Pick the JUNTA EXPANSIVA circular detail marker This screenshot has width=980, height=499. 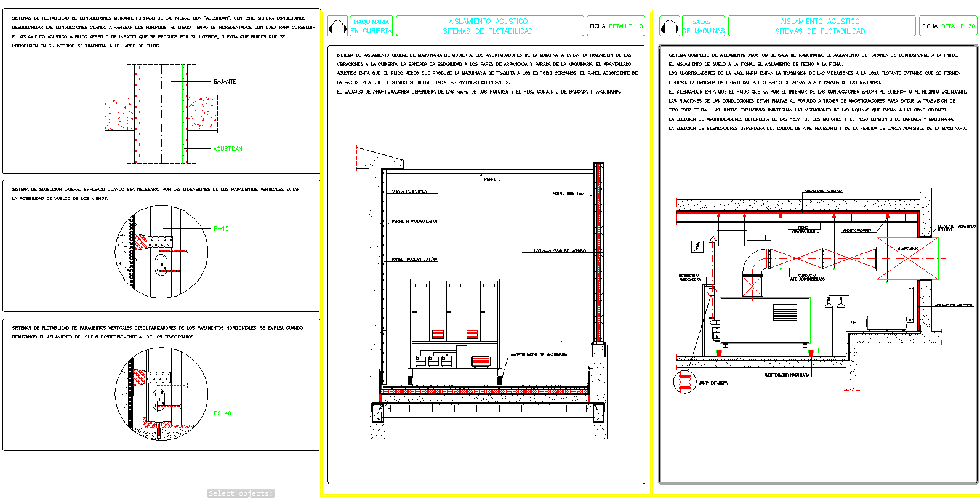(684, 382)
